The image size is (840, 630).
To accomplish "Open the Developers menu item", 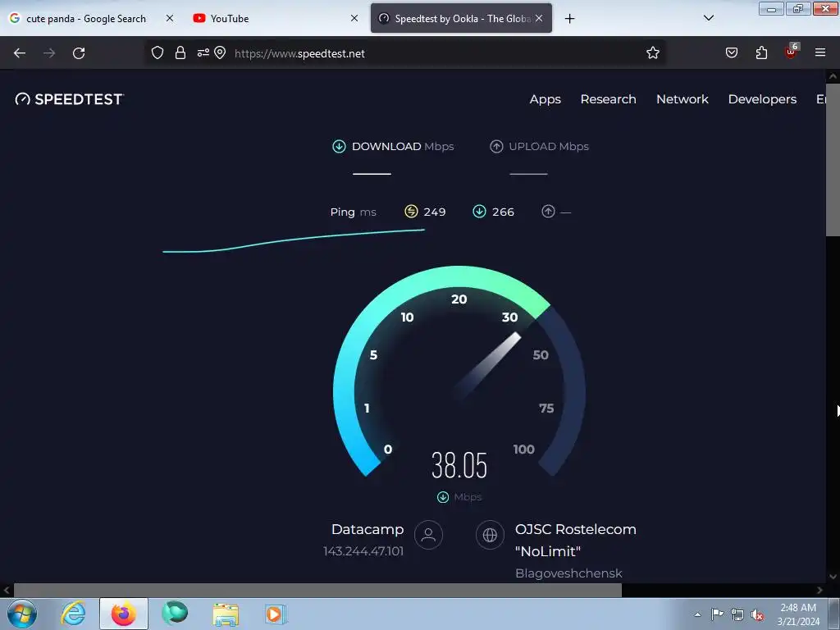I will coord(762,99).
